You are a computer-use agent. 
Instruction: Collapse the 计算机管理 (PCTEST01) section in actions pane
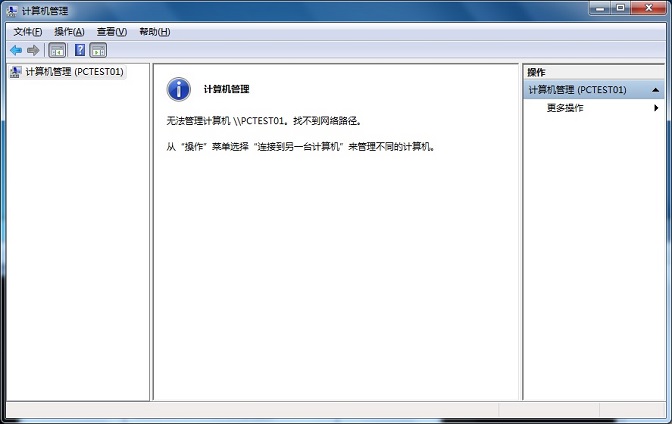(x=655, y=90)
